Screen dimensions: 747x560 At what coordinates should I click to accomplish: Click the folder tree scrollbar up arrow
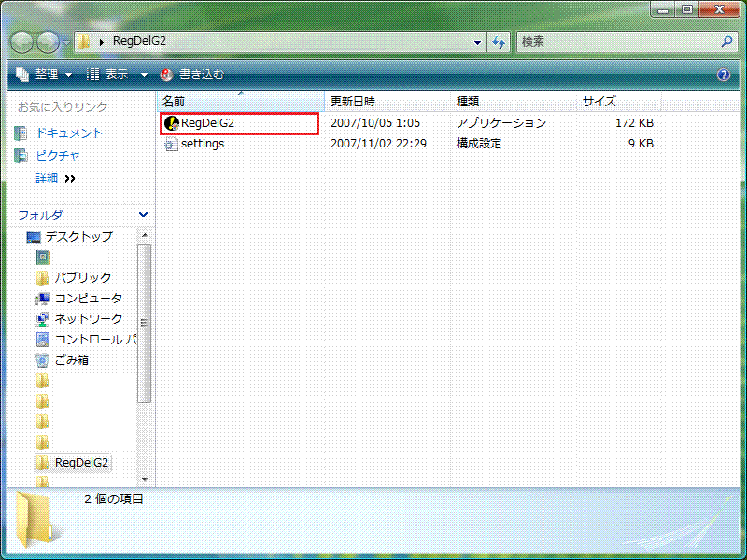145,236
